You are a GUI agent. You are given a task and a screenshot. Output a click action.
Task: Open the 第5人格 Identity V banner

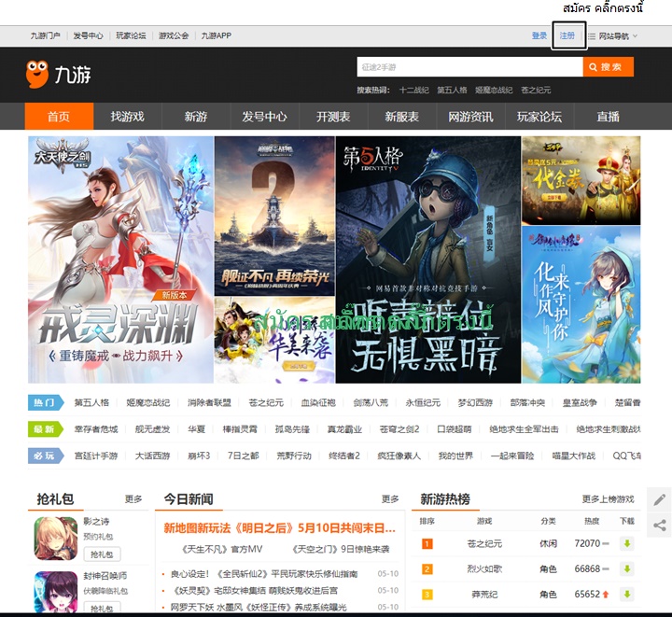tap(428, 259)
